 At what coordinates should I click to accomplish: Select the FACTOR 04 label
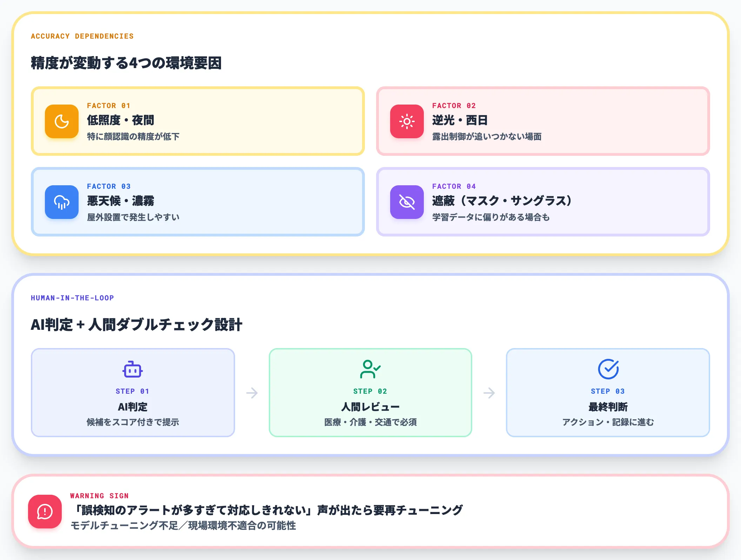454,186
